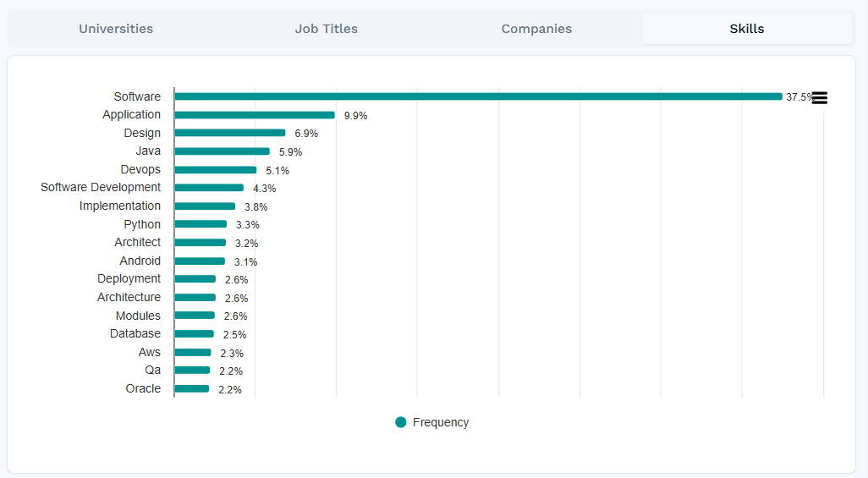Click the Implementation axis label
Screen dimensions: 868x478
pyautogui.click(x=119, y=206)
